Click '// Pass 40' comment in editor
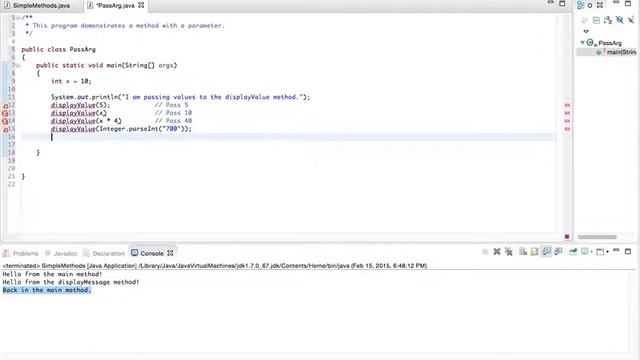The height and width of the screenshot is (360, 640). tap(173, 121)
